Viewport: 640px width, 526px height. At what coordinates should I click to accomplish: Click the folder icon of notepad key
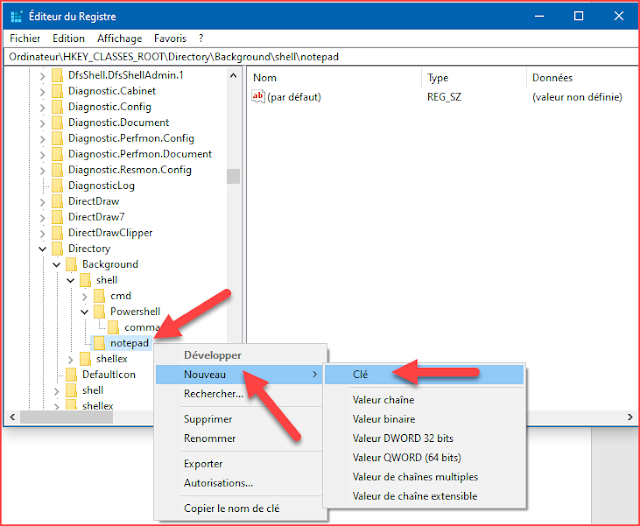point(99,343)
